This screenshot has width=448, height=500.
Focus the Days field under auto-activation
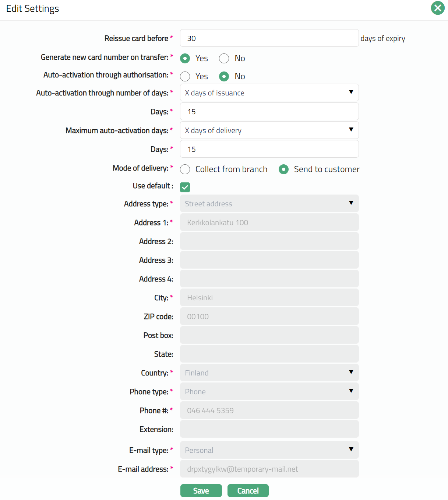[269, 111]
